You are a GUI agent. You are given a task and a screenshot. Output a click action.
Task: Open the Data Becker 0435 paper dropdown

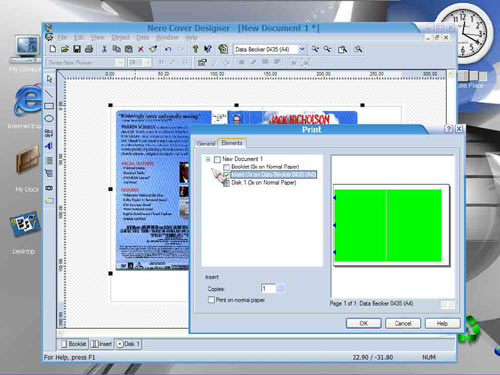[302, 49]
